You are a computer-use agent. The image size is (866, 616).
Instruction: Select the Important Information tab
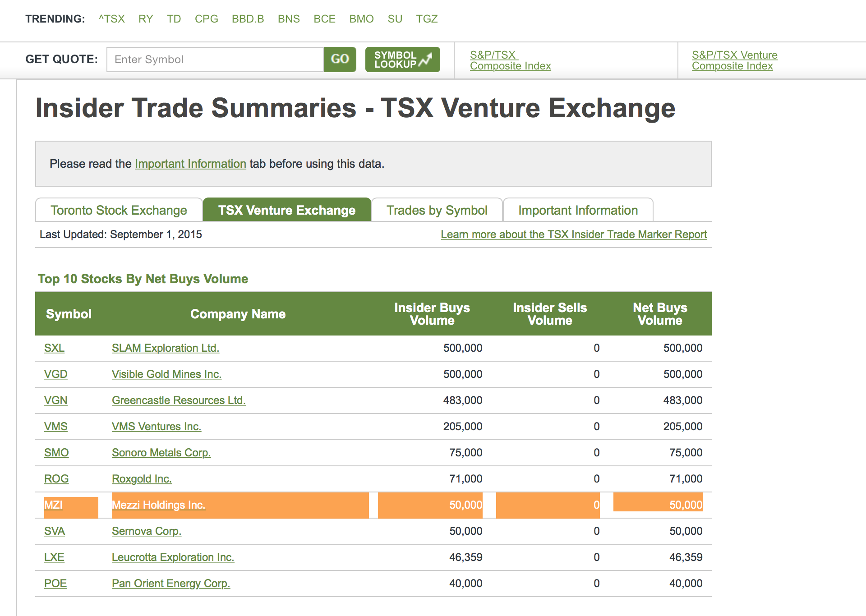click(x=578, y=210)
